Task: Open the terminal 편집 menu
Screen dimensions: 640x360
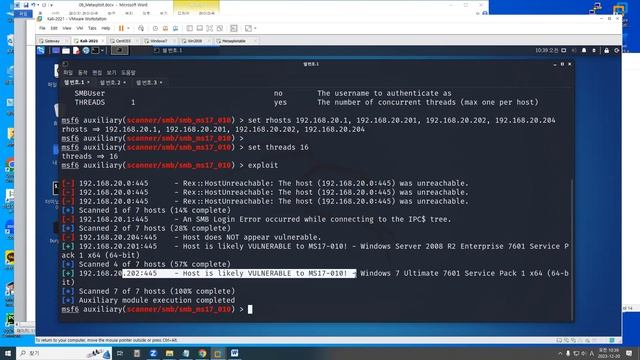Action: tap(97, 73)
